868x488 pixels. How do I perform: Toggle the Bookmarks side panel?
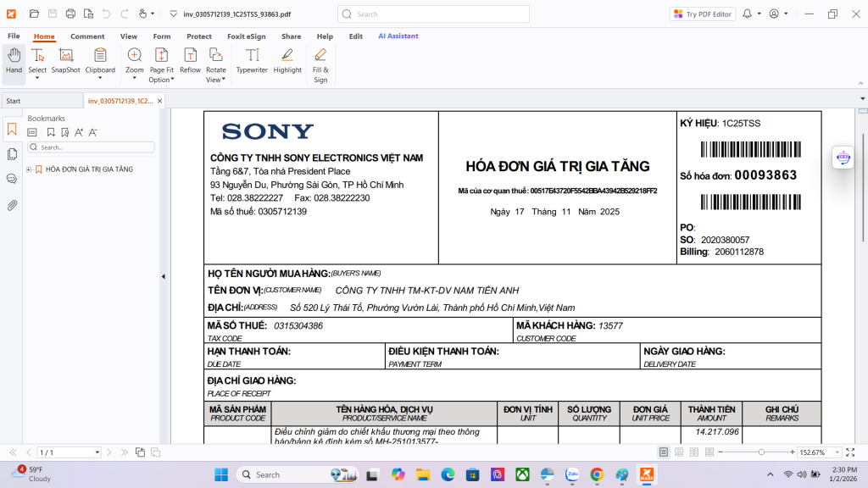coord(12,130)
